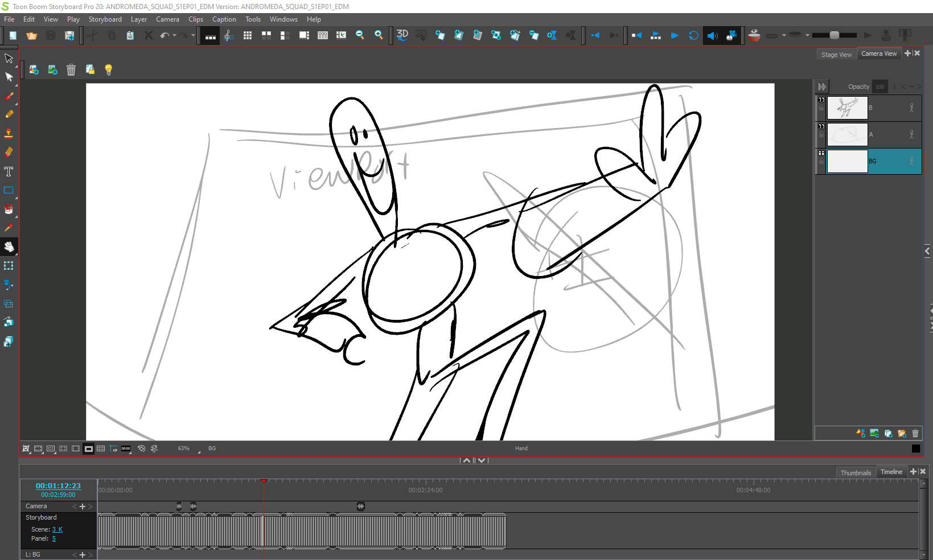Toggle the sound speaker playback button

pyautogui.click(x=712, y=35)
